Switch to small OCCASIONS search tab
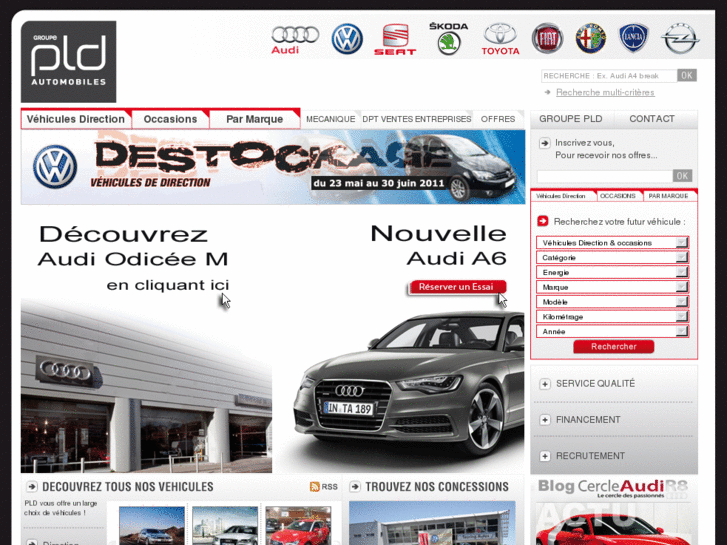This screenshot has width=727, height=545. point(618,196)
